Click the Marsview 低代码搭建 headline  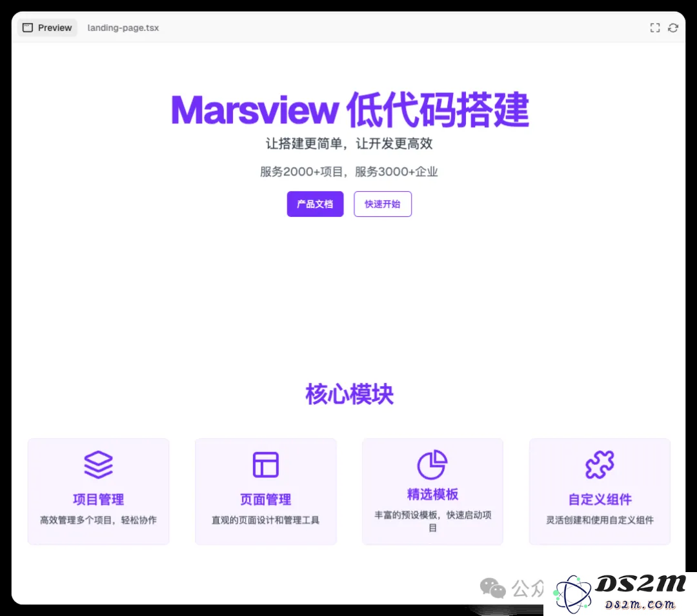coord(350,110)
